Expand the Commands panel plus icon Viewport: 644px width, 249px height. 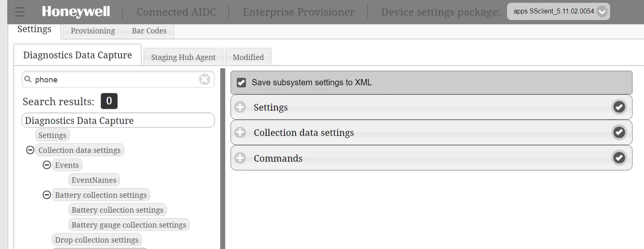pyautogui.click(x=240, y=158)
